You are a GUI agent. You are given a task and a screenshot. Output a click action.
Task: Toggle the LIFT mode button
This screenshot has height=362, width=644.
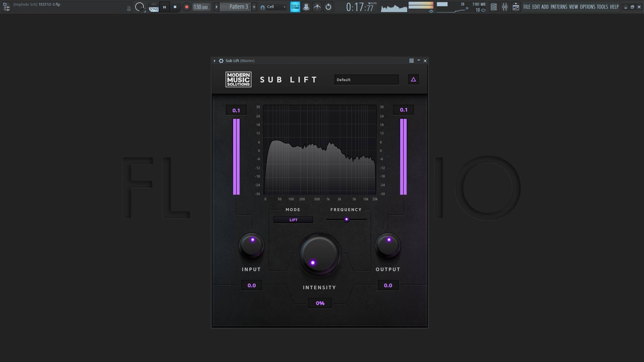[293, 220]
